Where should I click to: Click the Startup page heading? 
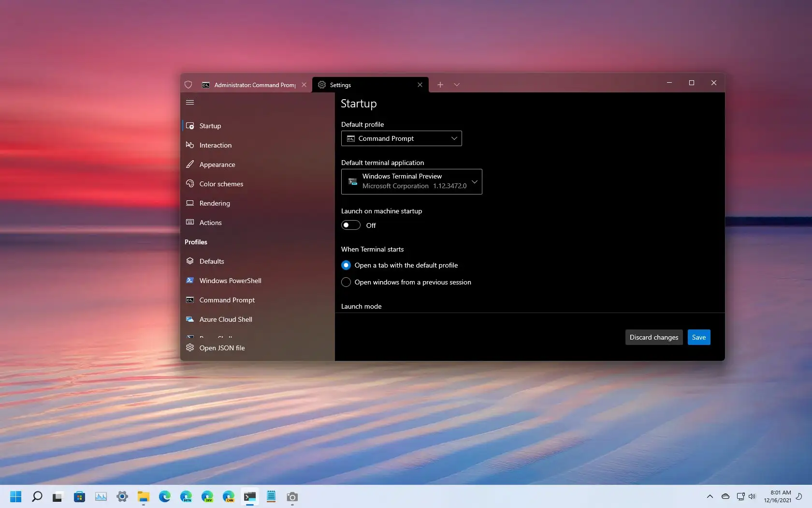(359, 104)
